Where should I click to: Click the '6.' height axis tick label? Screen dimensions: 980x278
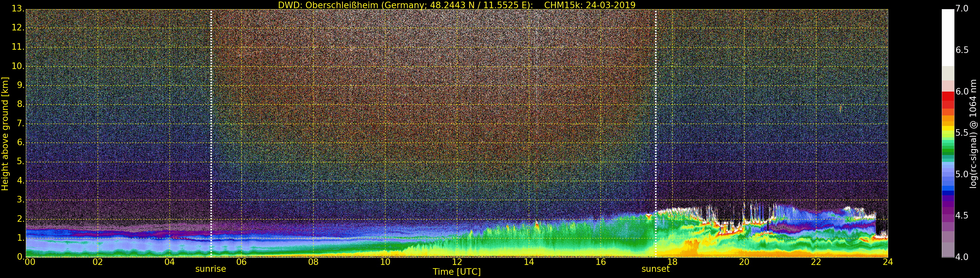(21, 142)
